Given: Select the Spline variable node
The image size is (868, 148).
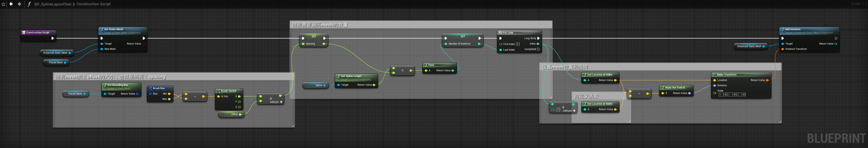Looking at the screenshot, I should (315, 85).
